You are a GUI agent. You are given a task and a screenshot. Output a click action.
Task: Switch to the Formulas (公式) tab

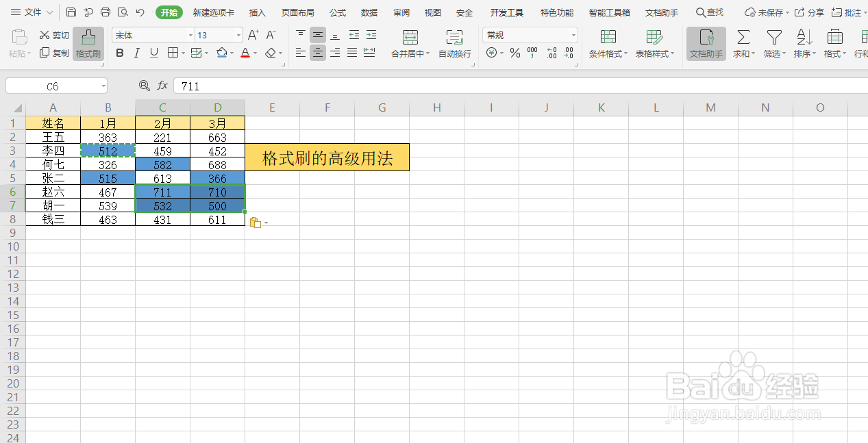(338, 13)
